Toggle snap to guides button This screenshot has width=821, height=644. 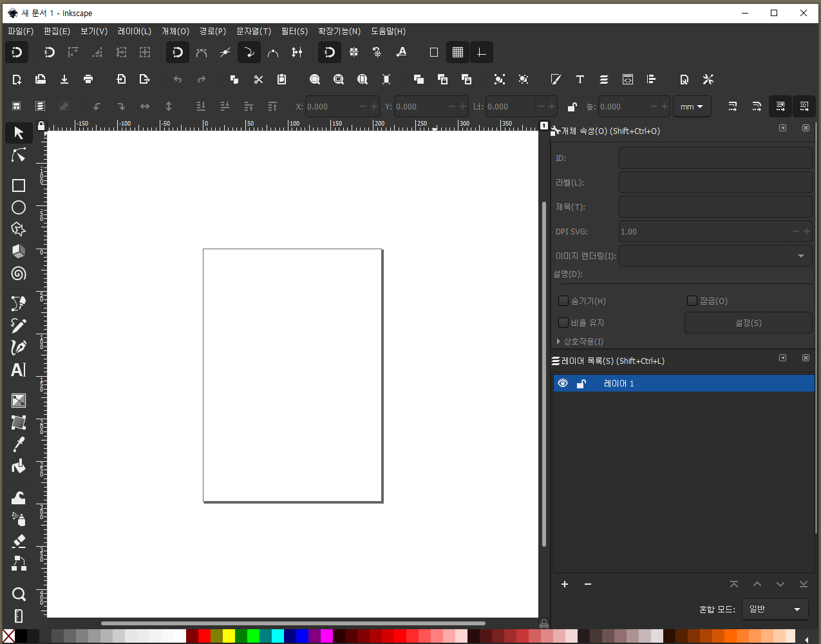pyautogui.click(x=482, y=52)
